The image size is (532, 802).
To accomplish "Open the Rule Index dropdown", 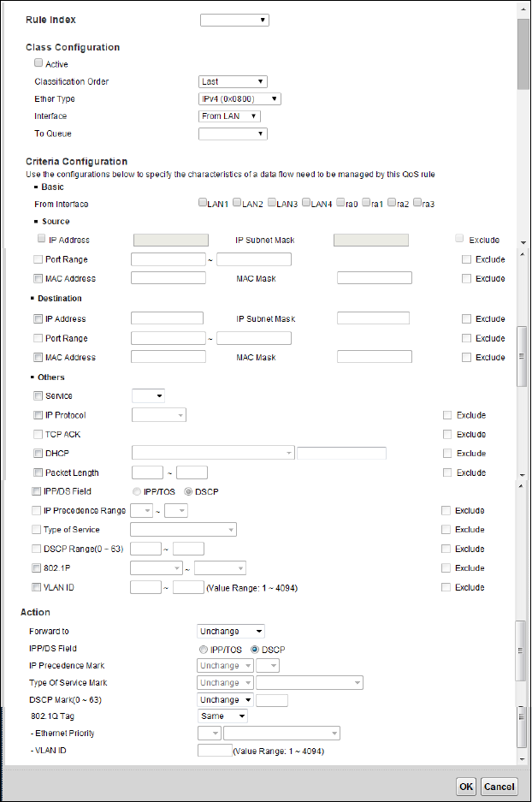I will [234, 20].
